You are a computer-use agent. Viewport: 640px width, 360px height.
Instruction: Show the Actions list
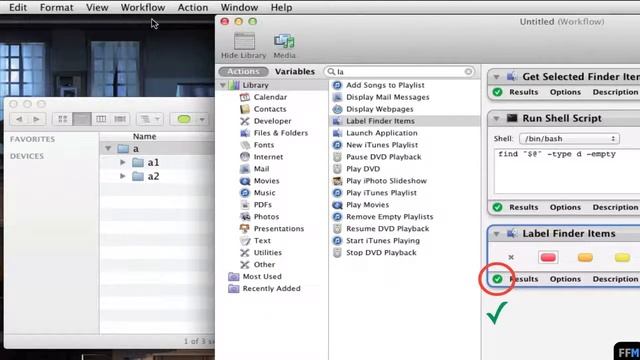[243, 71]
